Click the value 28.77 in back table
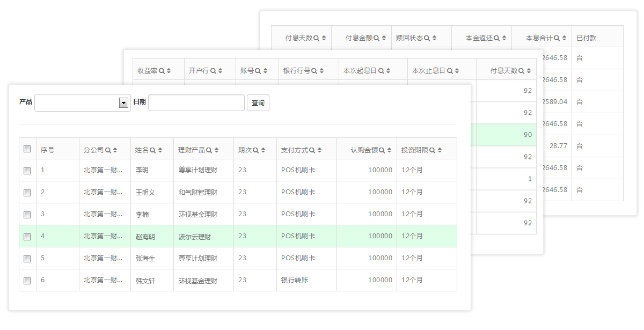Image resolution: width=644 pixels, height=330 pixels. (x=559, y=145)
